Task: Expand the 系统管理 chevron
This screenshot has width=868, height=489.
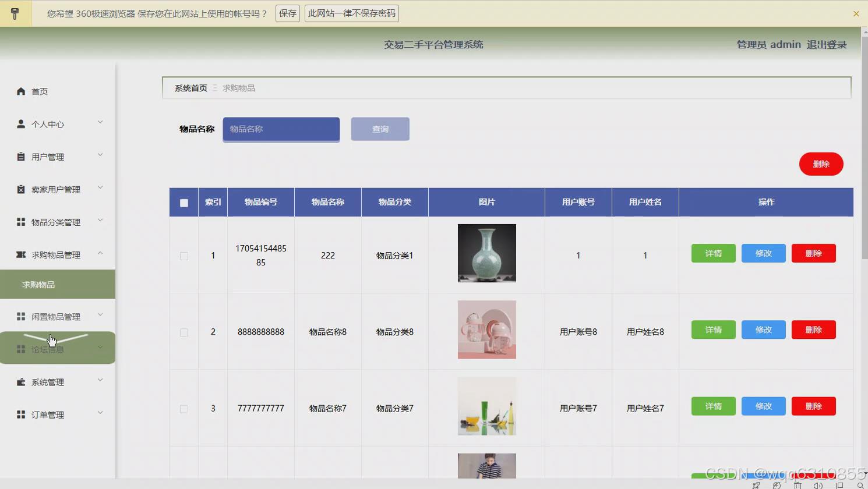Action: coord(100,380)
